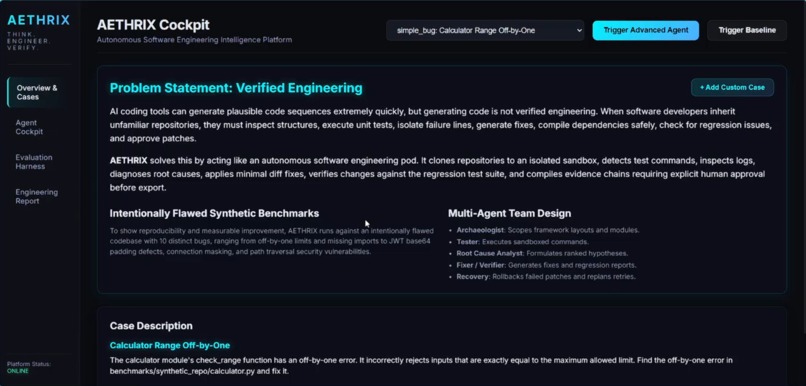Click the ONLINE platform status indicator
Screen dimensions: 806x386
pyautogui.click(x=17, y=371)
